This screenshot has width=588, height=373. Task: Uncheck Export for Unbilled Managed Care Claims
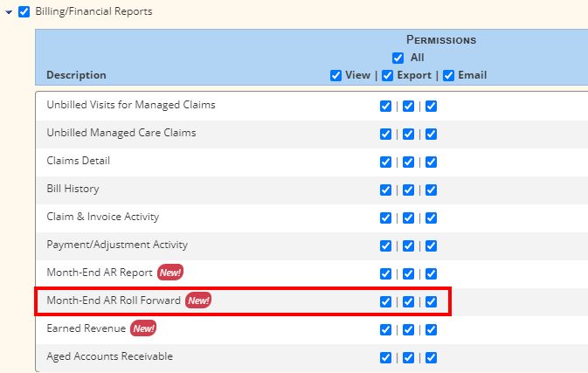point(408,134)
